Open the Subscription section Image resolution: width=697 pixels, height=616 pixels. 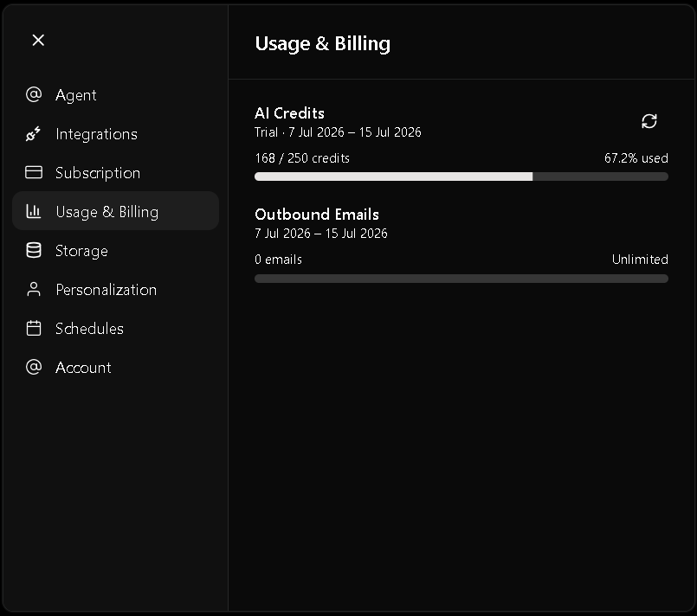115,172
